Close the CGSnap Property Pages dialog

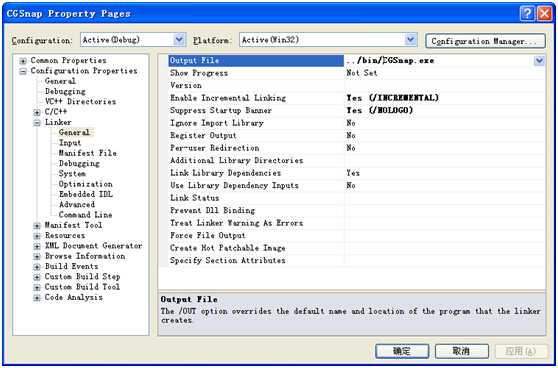544,14
